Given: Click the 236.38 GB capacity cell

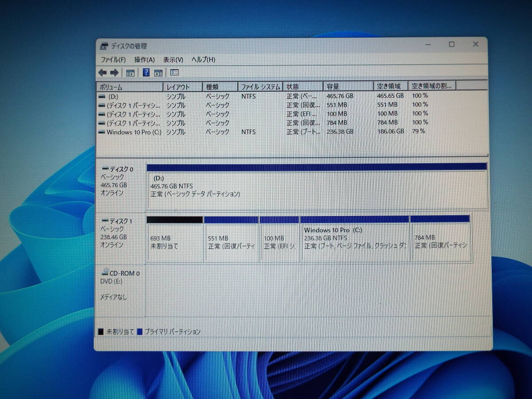Looking at the screenshot, I should coord(340,132).
